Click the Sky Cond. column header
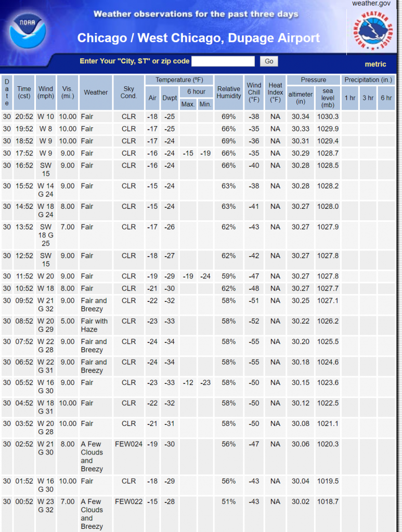The height and width of the screenshot is (532, 402). [x=128, y=92]
